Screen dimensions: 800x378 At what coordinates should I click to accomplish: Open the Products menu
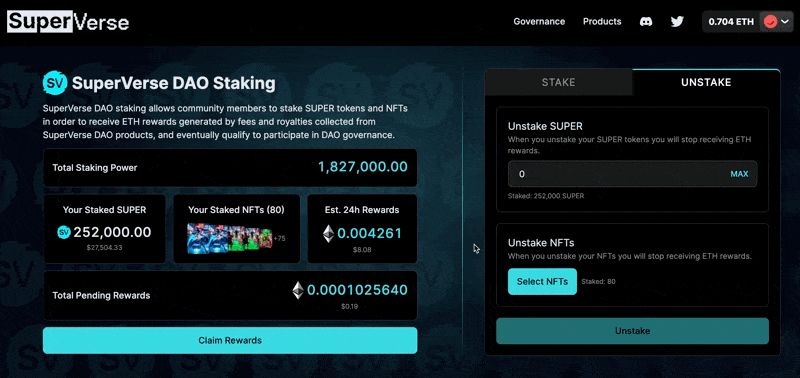click(x=602, y=21)
